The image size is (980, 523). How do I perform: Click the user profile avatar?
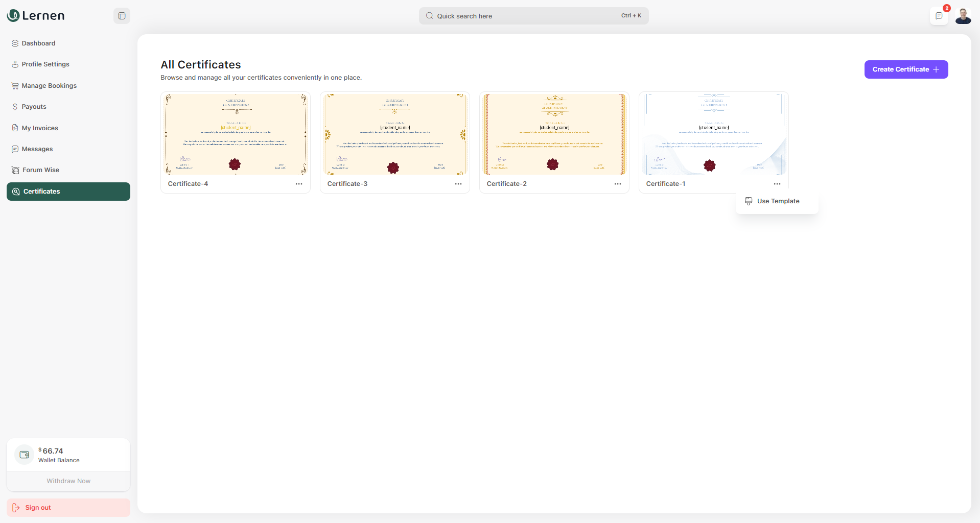click(963, 16)
